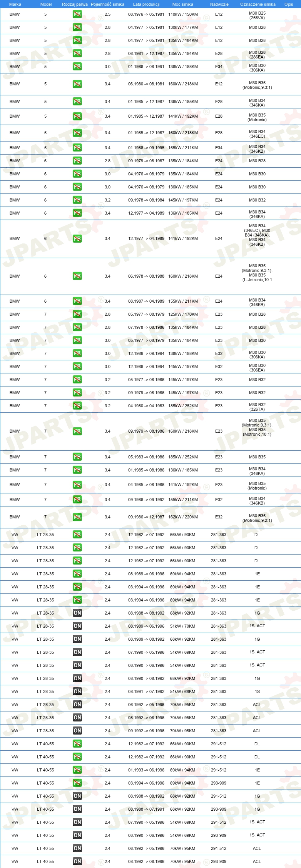This screenshot has width=301, height=868.
Task: Click petrol icon in BMW 6 155kW/211KM row
Action: click(77, 301)
